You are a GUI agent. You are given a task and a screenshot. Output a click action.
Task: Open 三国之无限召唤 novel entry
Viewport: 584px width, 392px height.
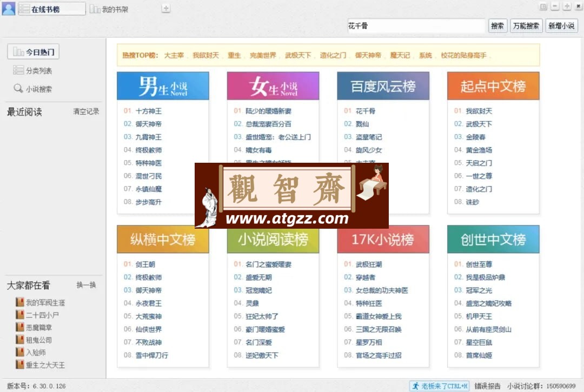pyautogui.click(x=379, y=329)
